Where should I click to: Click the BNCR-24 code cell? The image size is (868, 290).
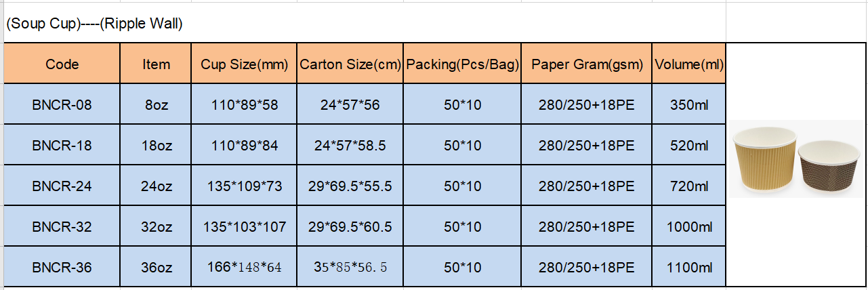coord(62,186)
